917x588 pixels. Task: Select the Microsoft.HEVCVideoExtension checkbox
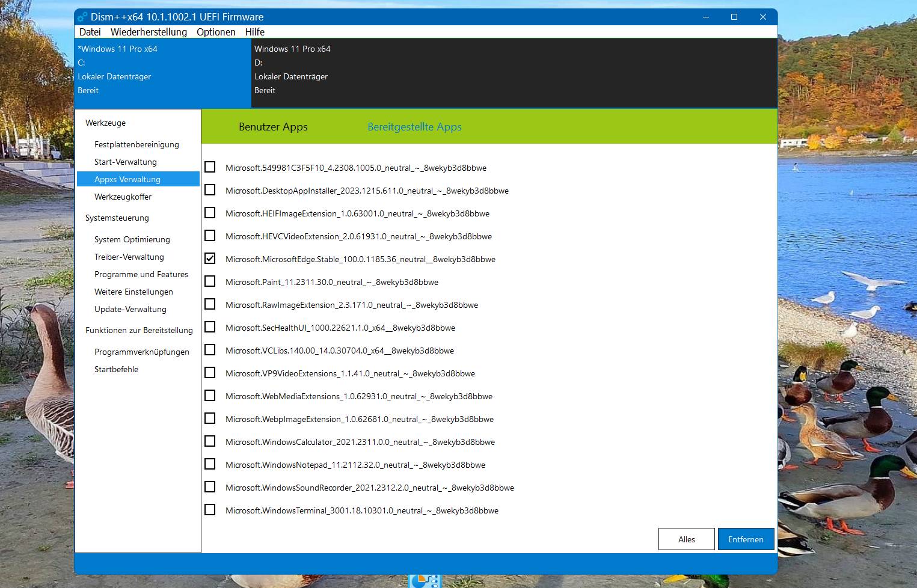click(x=210, y=236)
